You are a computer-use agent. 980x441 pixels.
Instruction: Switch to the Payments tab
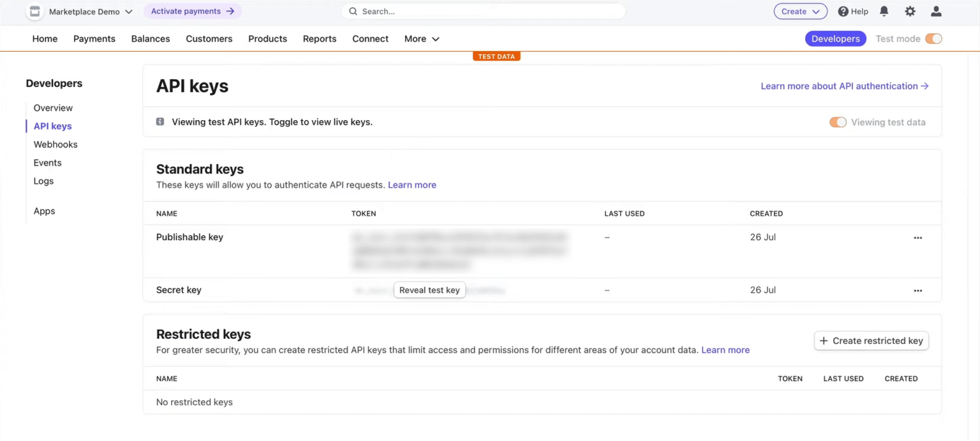tap(94, 38)
